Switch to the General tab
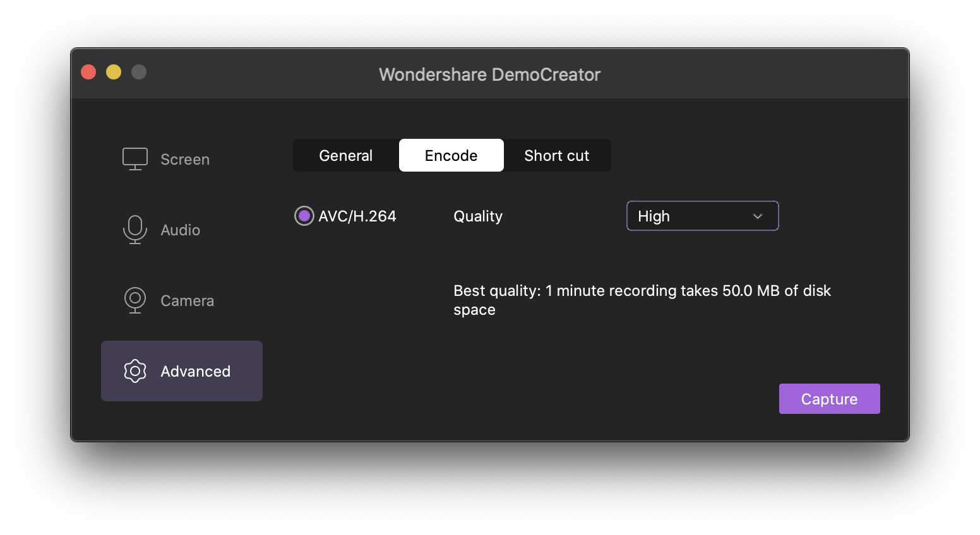 [346, 155]
